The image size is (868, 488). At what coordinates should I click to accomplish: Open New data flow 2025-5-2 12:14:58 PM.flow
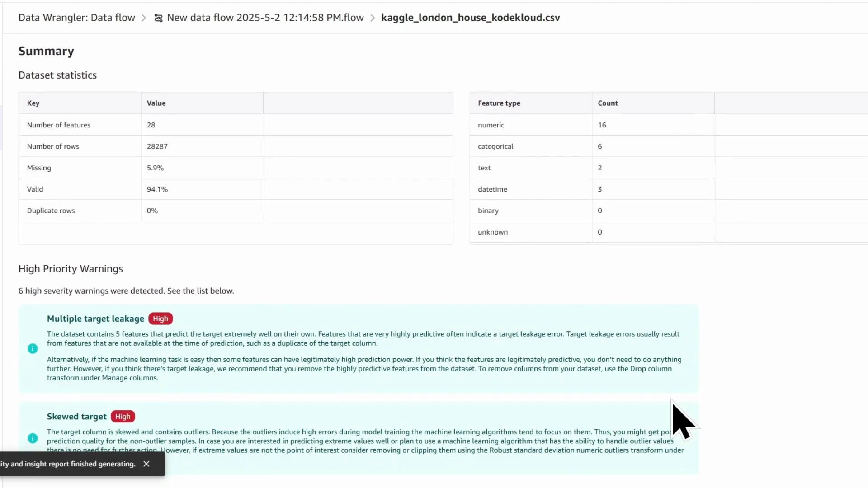point(265,18)
